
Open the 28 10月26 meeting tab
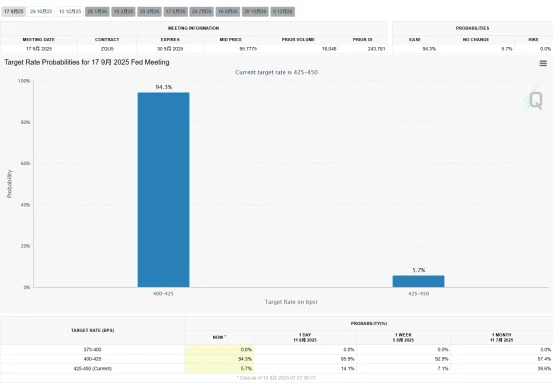click(x=255, y=12)
